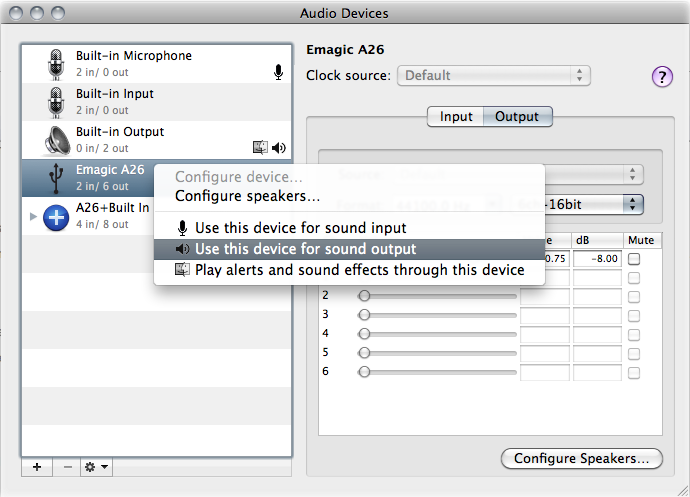690x497 pixels.
Task: Click the blue plus aggregate device icon
Action: tap(56, 217)
